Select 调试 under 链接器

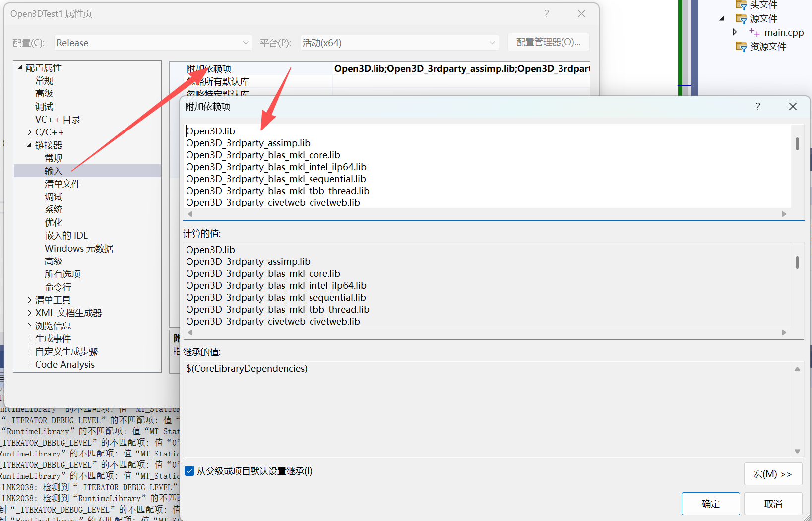coord(54,197)
